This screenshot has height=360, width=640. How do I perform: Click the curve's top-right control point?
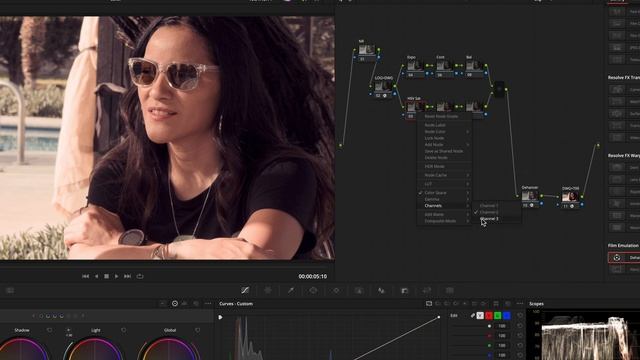[x=439, y=317]
